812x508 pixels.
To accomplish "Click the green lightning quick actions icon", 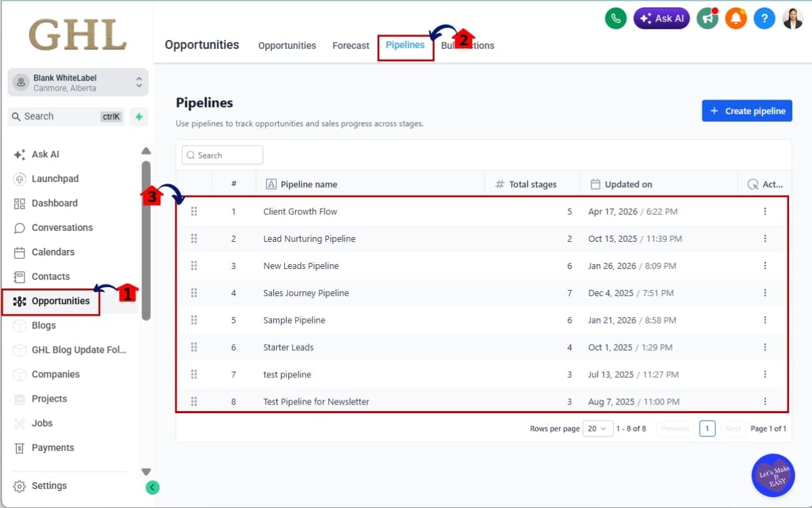I will 139,117.
